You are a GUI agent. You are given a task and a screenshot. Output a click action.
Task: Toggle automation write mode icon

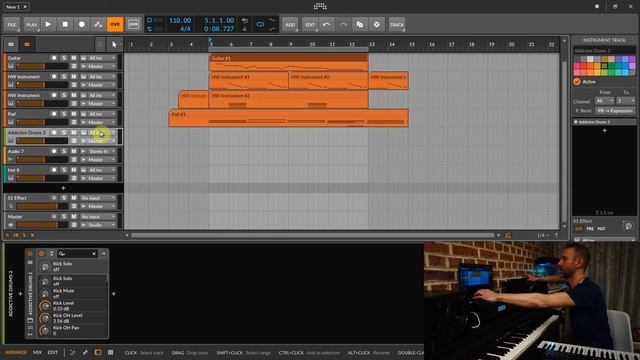[x=98, y=24]
